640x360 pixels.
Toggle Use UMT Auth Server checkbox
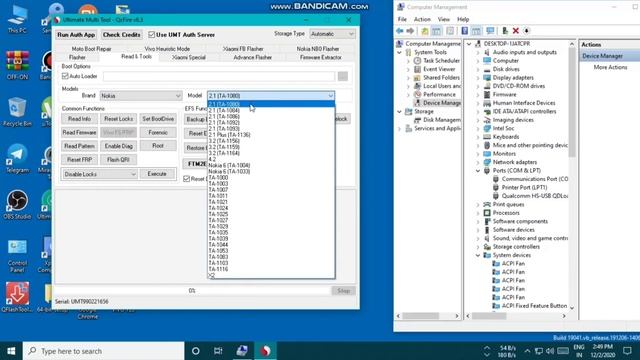[x=152, y=35]
